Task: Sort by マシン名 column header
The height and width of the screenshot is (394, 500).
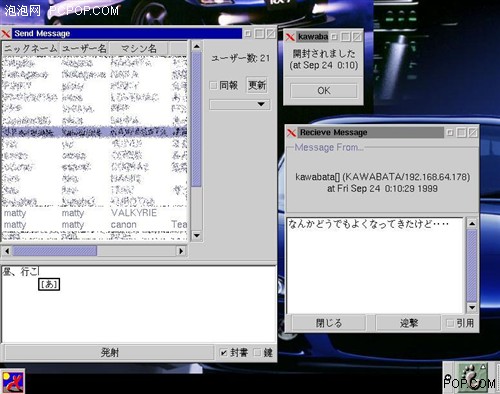Action: [139, 49]
